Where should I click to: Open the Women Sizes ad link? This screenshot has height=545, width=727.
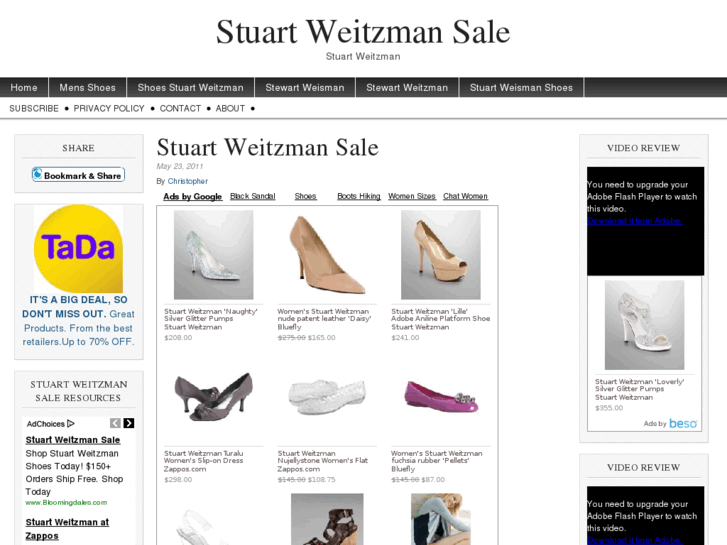click(412, 196)
